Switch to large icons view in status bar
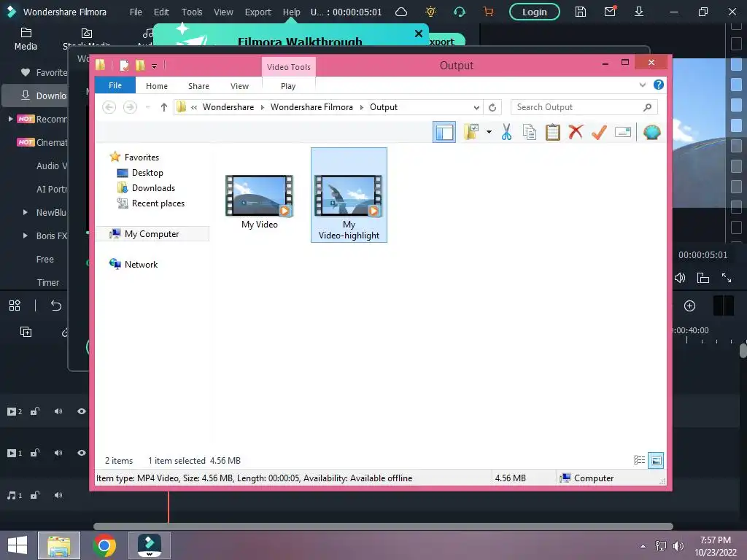The height and width of the screenshot is (560, 747). pos(656,460)
